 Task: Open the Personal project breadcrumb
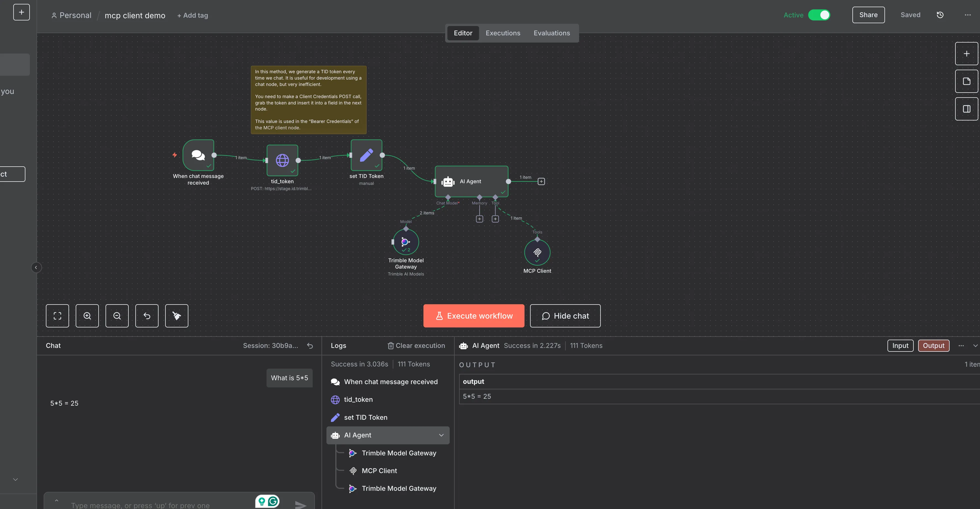click(x=72, y=15)
